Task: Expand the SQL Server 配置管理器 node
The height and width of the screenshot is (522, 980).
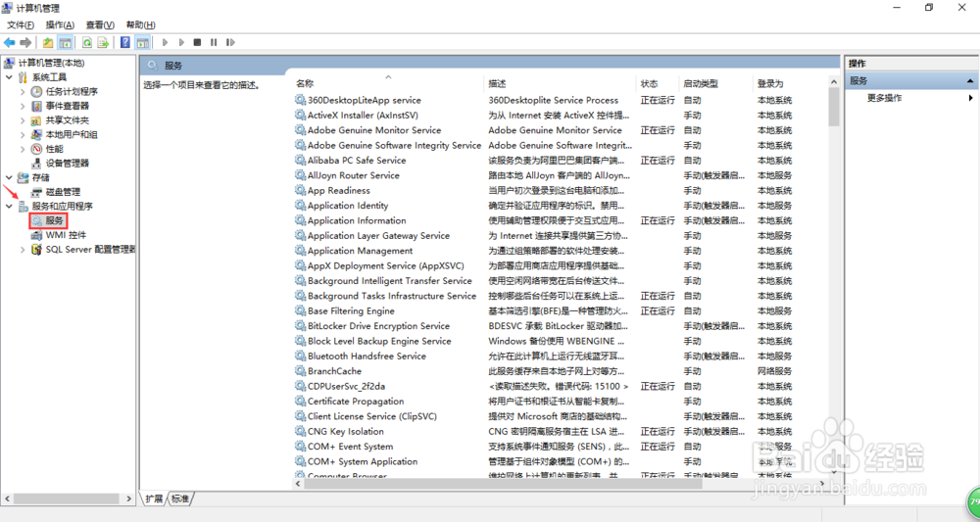Action: pyautogui.click(x=23, y=250)
